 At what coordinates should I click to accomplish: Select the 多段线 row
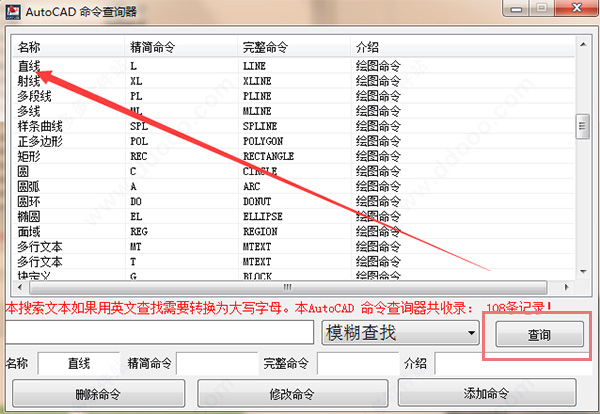click(293, 96)
